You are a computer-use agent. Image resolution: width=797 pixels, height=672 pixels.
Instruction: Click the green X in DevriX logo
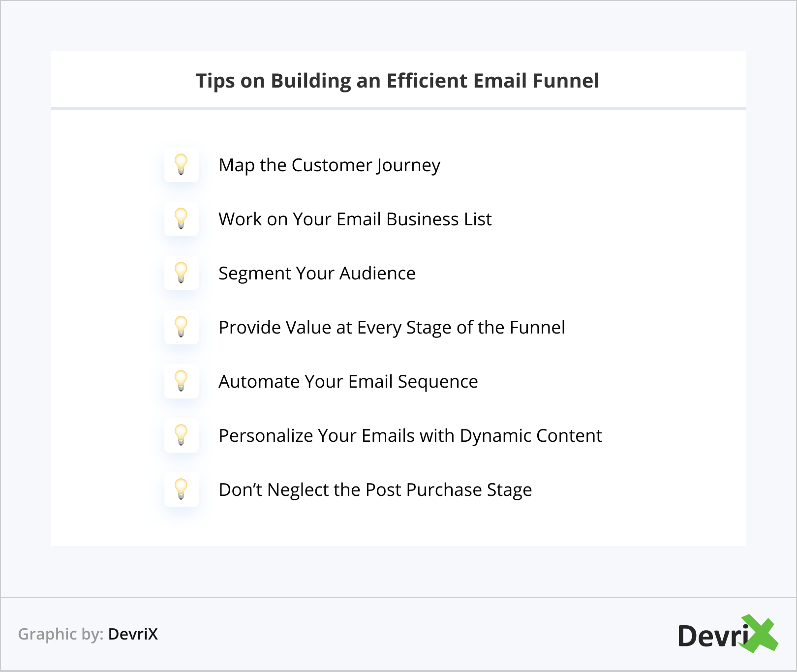point(760,634)
